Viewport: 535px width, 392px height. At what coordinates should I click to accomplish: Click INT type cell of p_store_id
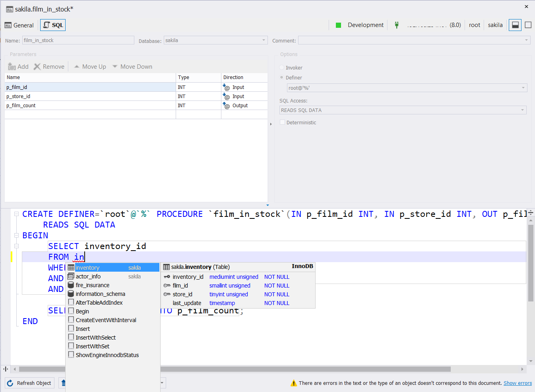pyautogui.click(x=198, y=96)
